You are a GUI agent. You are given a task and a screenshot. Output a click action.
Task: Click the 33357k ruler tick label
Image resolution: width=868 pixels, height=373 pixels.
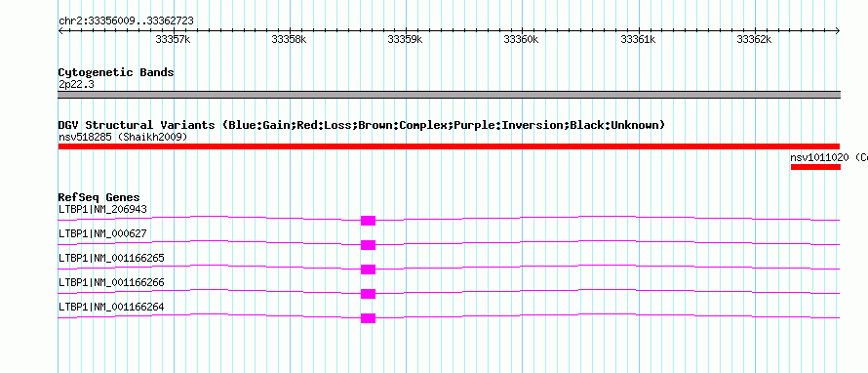coord(174,40)
